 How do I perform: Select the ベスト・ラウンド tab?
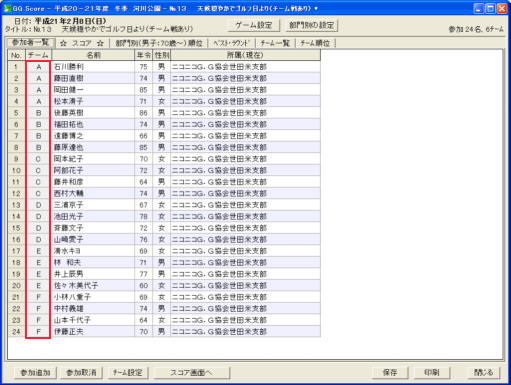231,43
